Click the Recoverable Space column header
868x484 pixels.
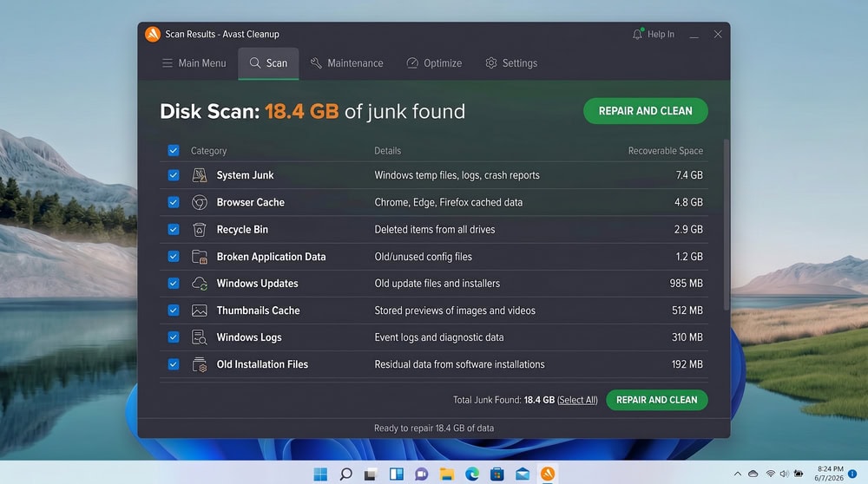(x=666, y=151)
